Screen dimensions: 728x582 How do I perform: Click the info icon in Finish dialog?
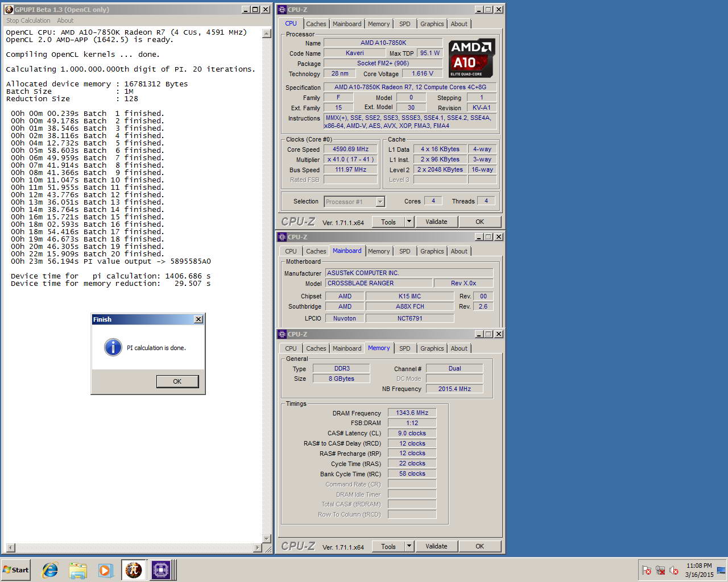[113, 347]
